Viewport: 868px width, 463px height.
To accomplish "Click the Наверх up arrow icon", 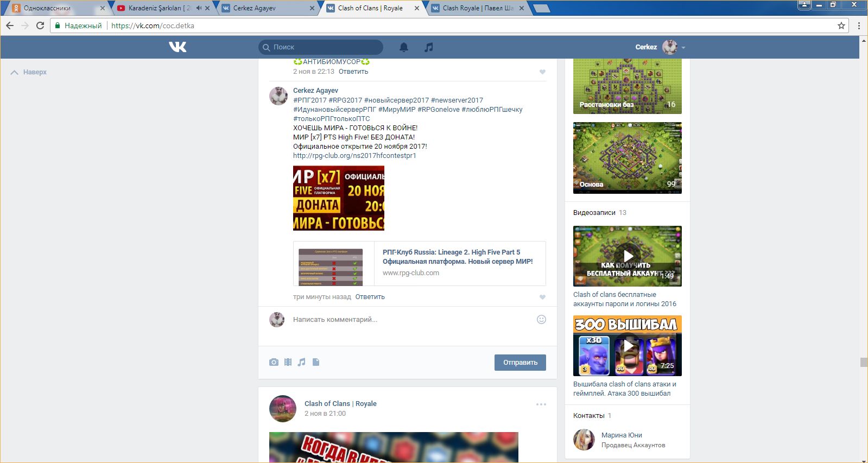I will point(15,72).
